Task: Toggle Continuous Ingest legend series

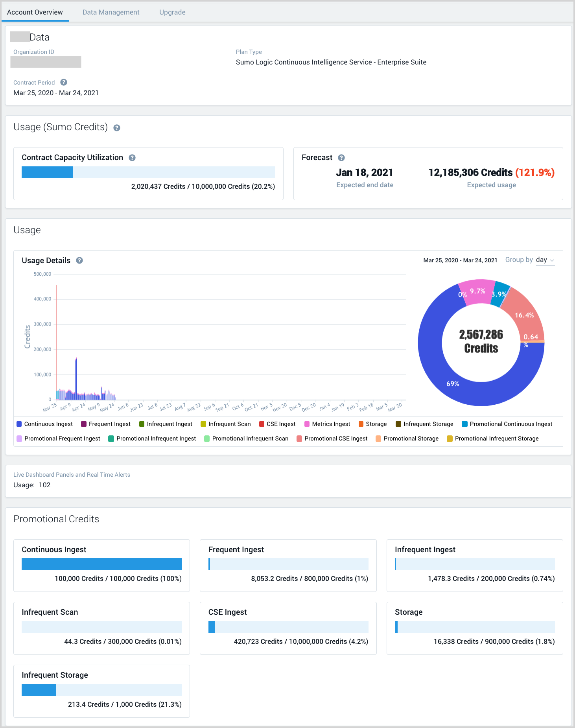Action: click(x=45, y=424)
